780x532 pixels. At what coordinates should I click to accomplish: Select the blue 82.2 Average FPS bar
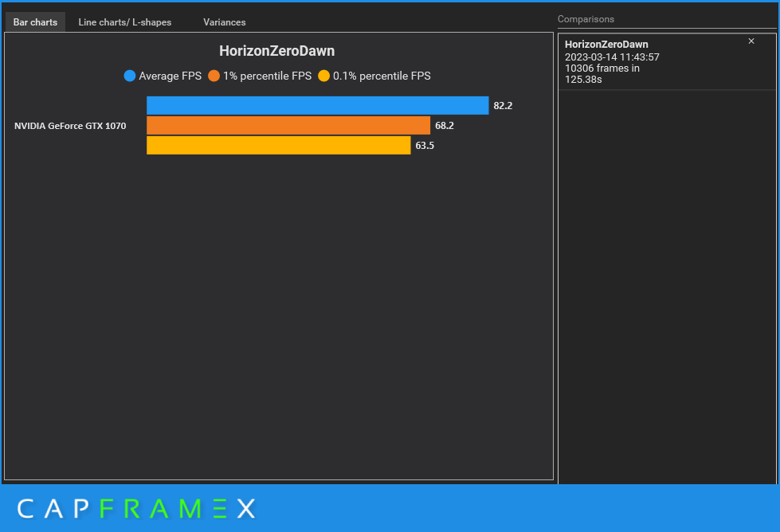pyautogui.click(x=317, y=105)
